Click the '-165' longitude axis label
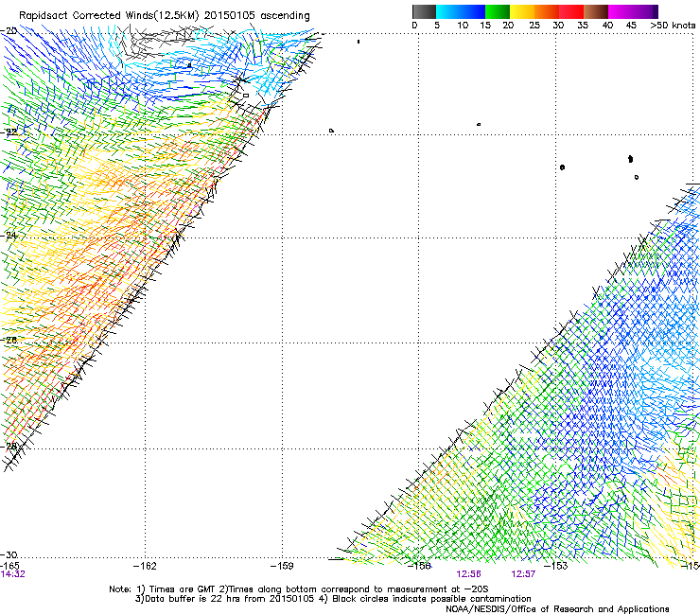The width and height of the screenshot is (700, 615). pyautogui.click(x=9, y=566)
